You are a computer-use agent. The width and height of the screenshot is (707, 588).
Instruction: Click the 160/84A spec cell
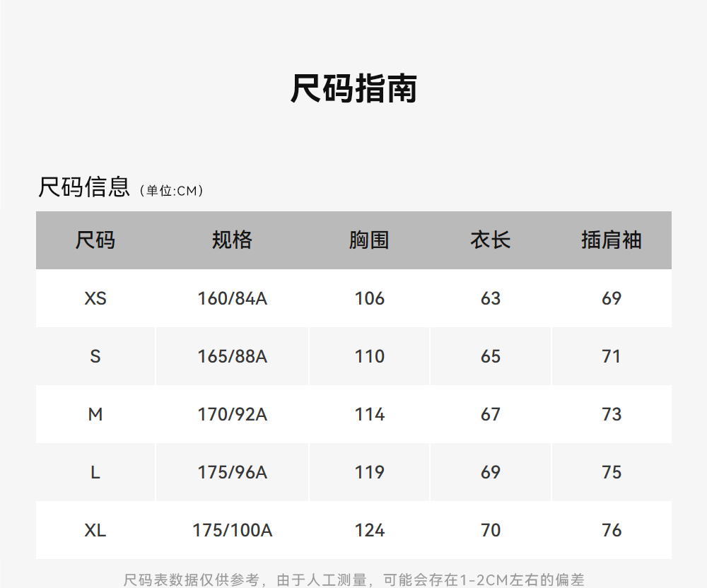[x=232, y=298]
